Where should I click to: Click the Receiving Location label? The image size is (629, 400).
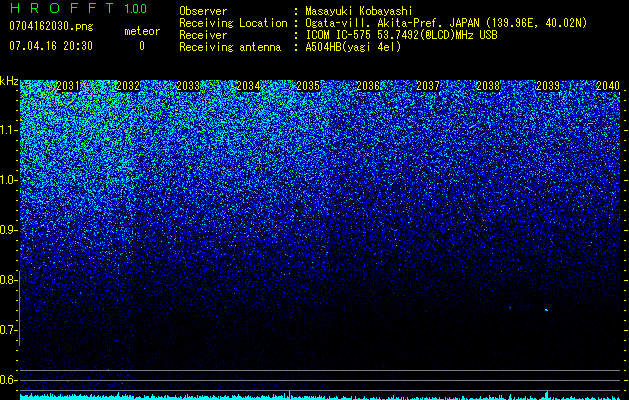click(233, 23)
